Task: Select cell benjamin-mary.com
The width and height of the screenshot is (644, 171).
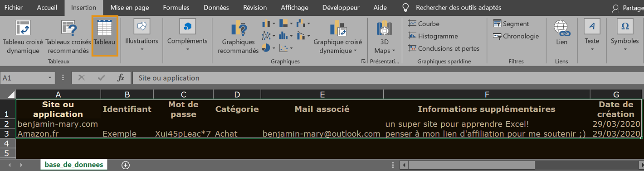Action: pyautogui.click(x=58, y=123)
